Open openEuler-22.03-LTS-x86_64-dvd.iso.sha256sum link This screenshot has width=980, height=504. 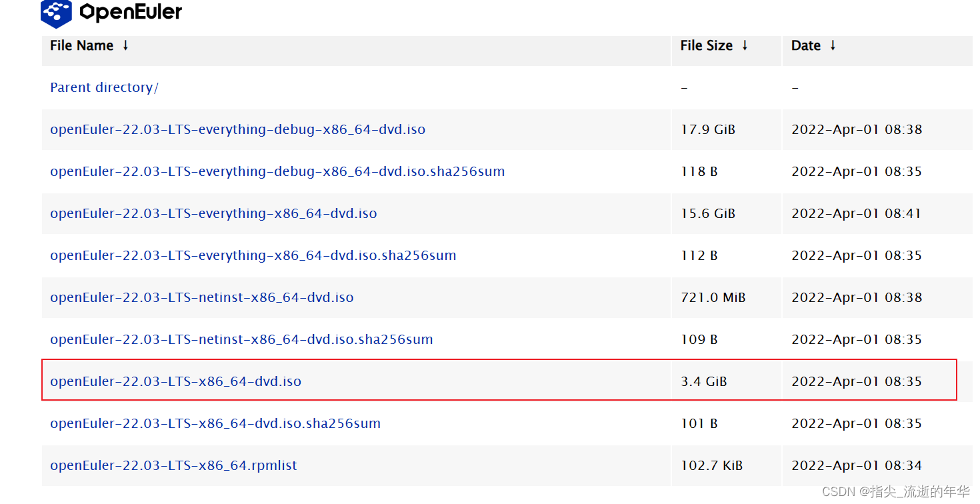215,423
